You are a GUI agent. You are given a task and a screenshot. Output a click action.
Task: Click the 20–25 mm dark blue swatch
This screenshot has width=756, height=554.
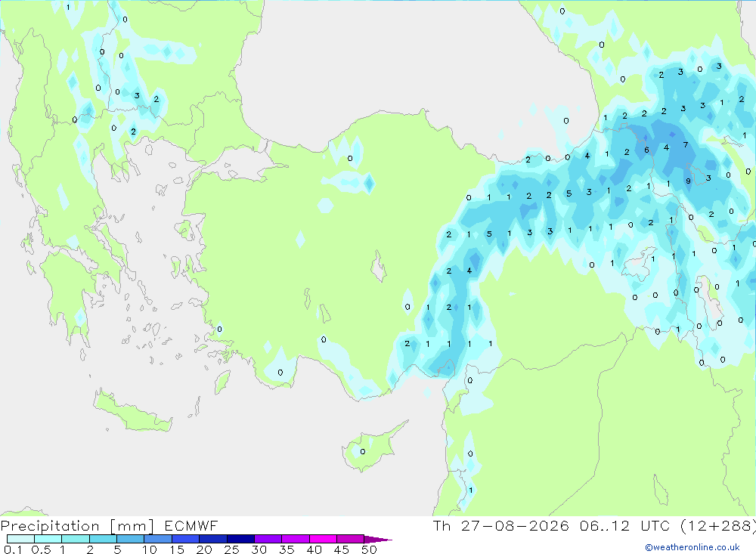coord(213,539)
